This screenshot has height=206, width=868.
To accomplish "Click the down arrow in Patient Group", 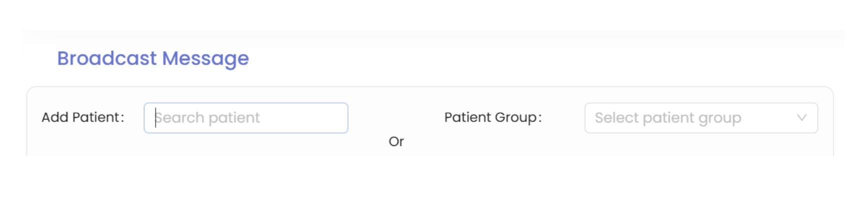I will pos(801,118).
